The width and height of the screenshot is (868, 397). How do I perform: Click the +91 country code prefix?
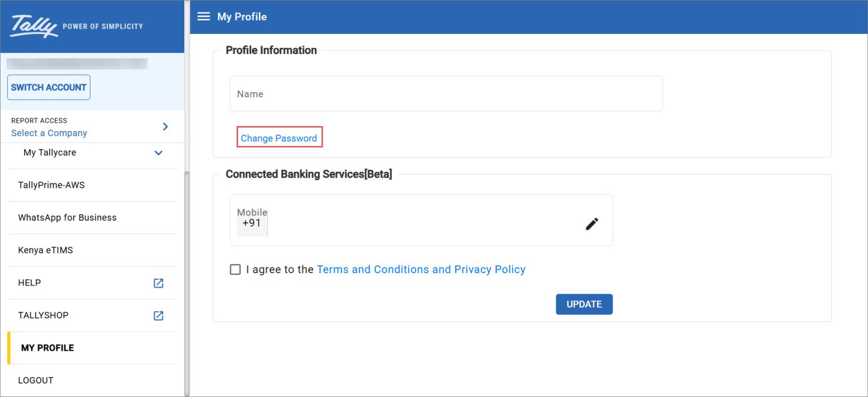[x=252, y=223]
